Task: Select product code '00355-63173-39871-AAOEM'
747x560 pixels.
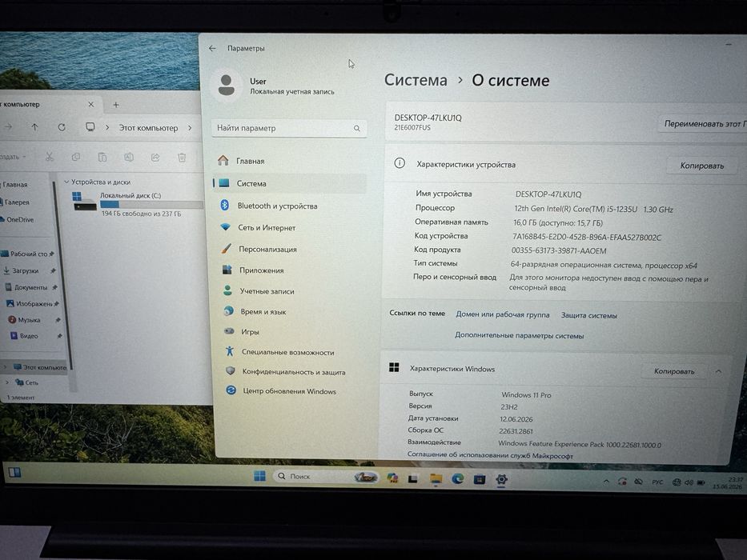Action: tap(559, 250)
